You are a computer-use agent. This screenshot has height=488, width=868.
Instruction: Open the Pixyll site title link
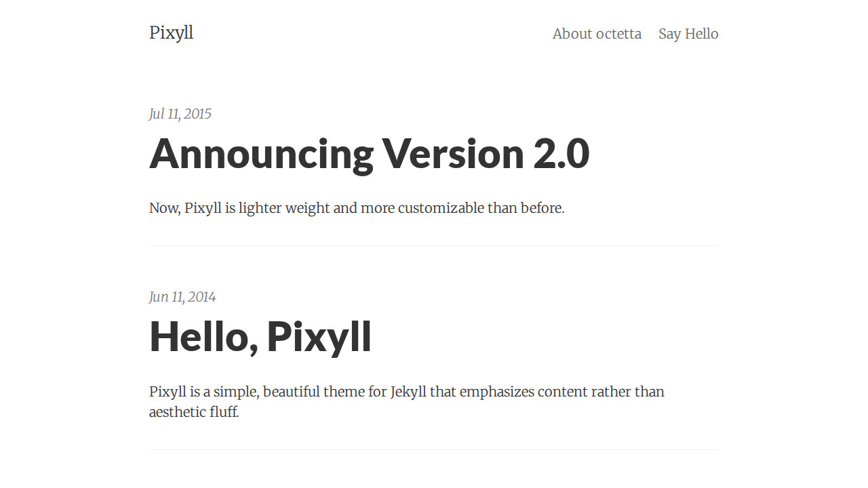click(x=171, y=33)
